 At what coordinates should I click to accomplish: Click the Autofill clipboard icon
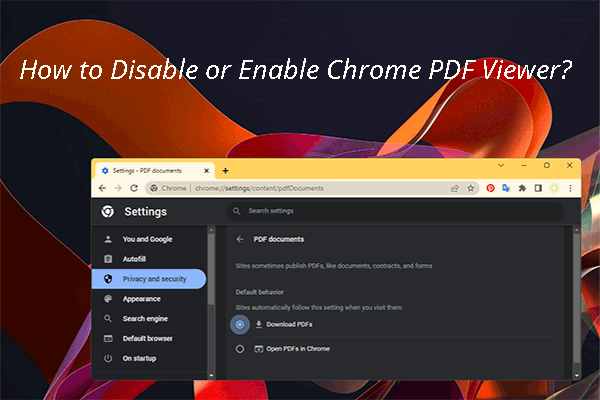pos(108,259)
